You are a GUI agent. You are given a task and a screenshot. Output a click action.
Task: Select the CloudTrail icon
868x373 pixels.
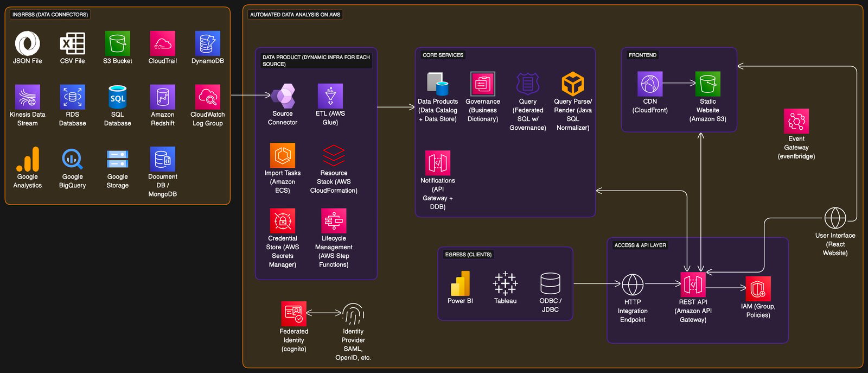click(162, 43)
